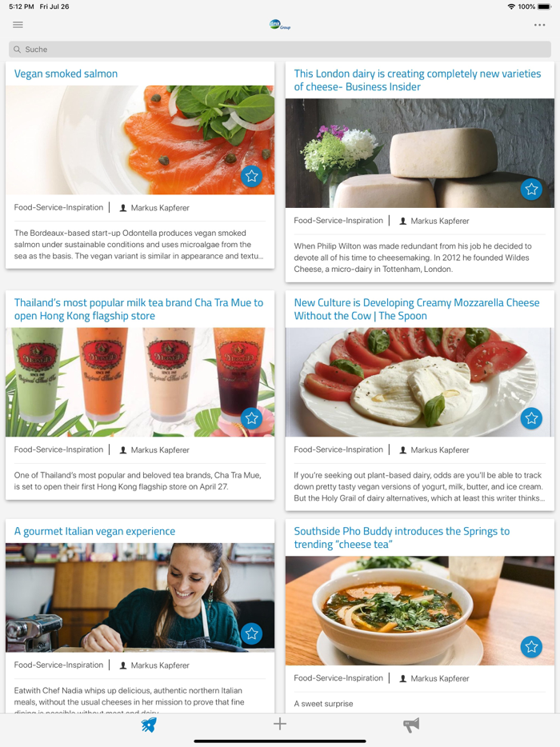
Task: Tap the DMK Group logo
Action: tap(280, 25)
